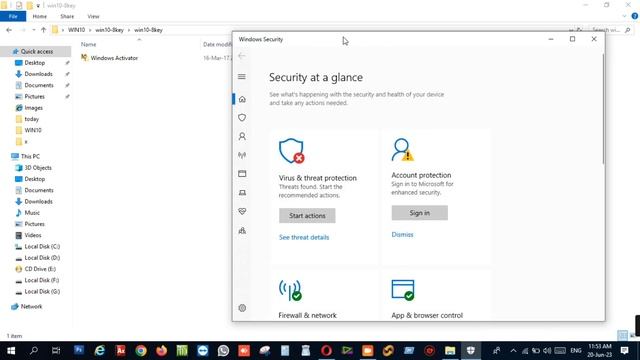Open Device performance & health heart icon
The image size is (640, 360).
tap(242, 211)
